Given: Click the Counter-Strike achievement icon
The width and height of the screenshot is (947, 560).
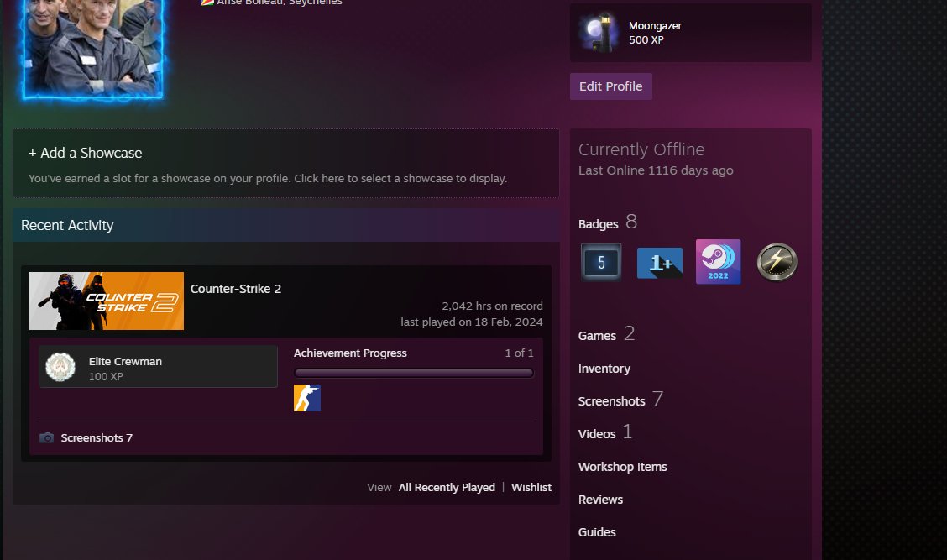Looking at the screenshot, I should pos(306,398).
